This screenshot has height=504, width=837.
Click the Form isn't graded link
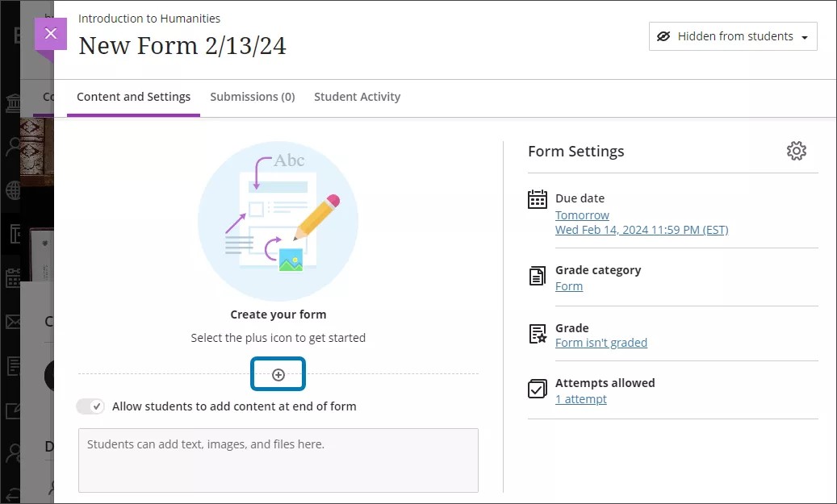[601, 343]
